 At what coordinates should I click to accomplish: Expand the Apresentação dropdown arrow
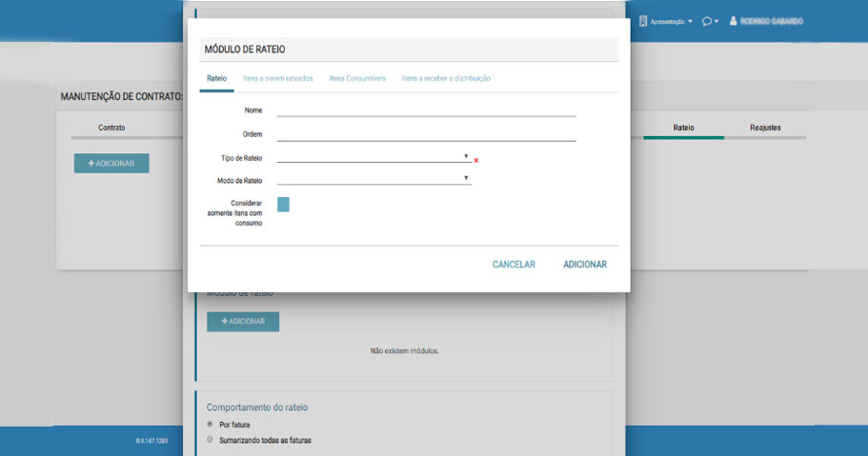point(691,22)
